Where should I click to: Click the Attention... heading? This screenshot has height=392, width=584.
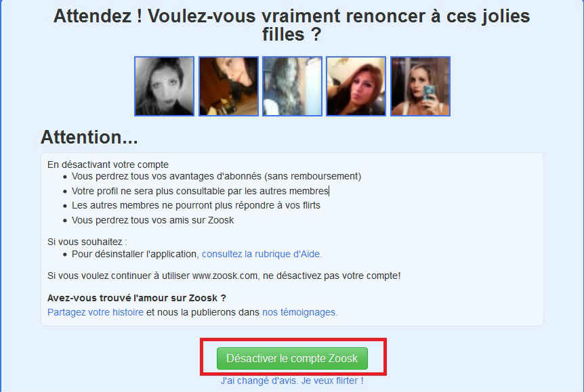[89, 137]
